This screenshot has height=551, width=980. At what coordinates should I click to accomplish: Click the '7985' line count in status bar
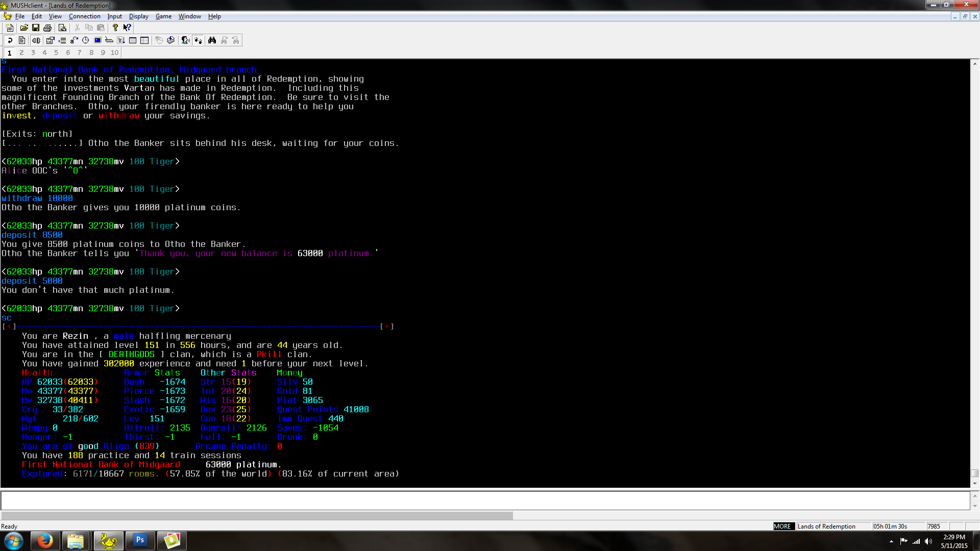934,526
